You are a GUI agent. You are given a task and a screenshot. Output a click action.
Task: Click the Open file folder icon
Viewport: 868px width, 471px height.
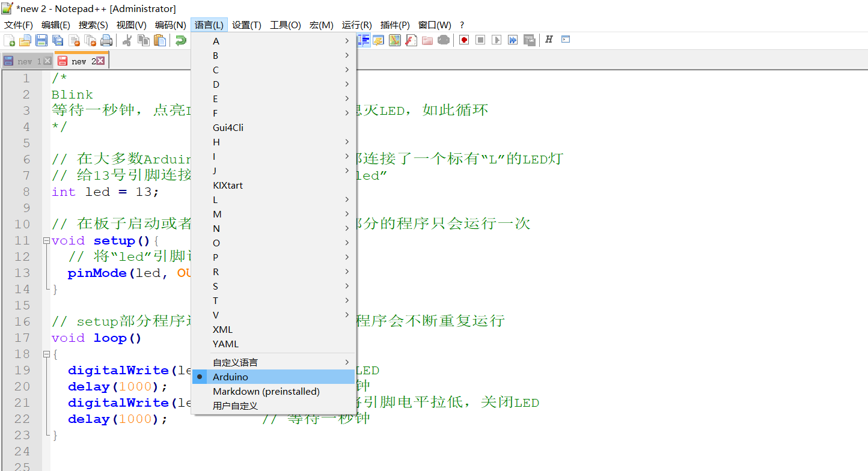click(x=25, y=40)
